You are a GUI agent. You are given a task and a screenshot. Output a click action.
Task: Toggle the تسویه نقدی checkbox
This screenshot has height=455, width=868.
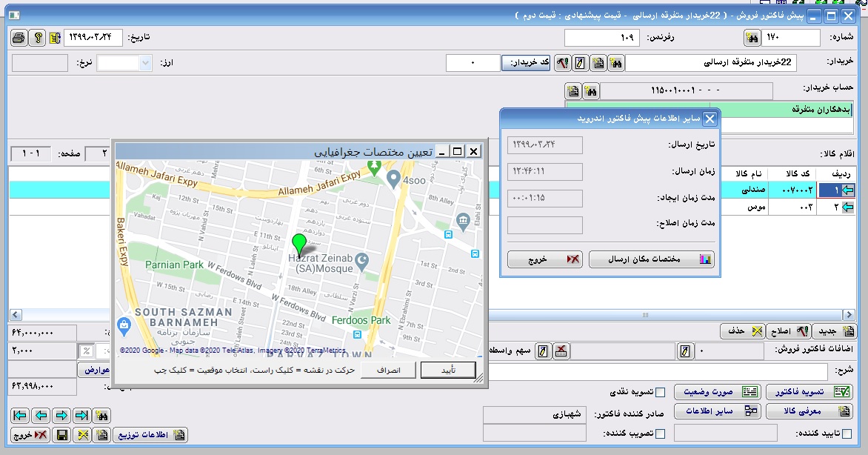[661, 392]
